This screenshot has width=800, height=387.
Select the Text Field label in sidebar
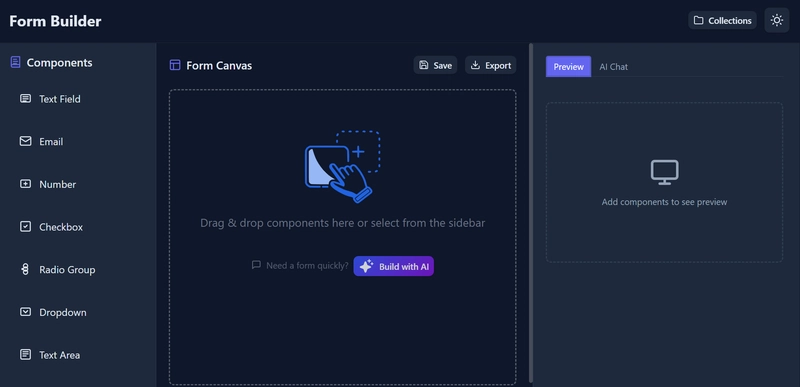(60, 99)
